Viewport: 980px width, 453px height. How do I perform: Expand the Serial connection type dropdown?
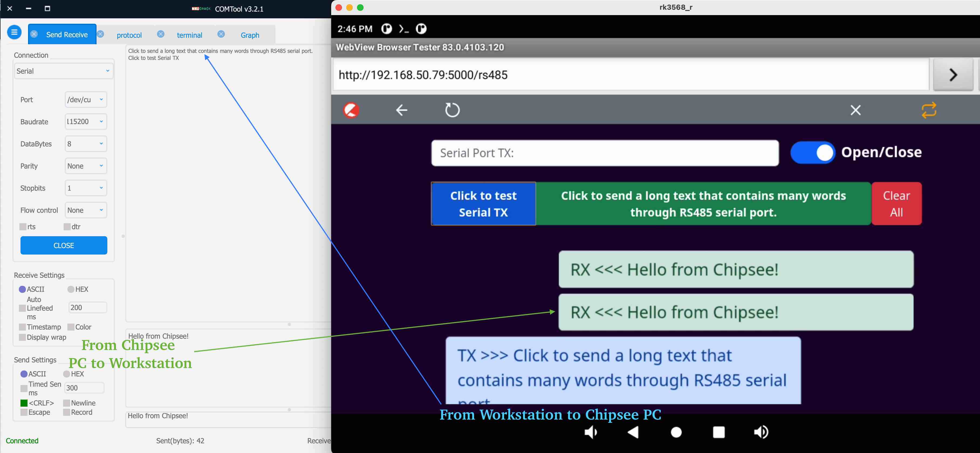(x=64, y=71)
